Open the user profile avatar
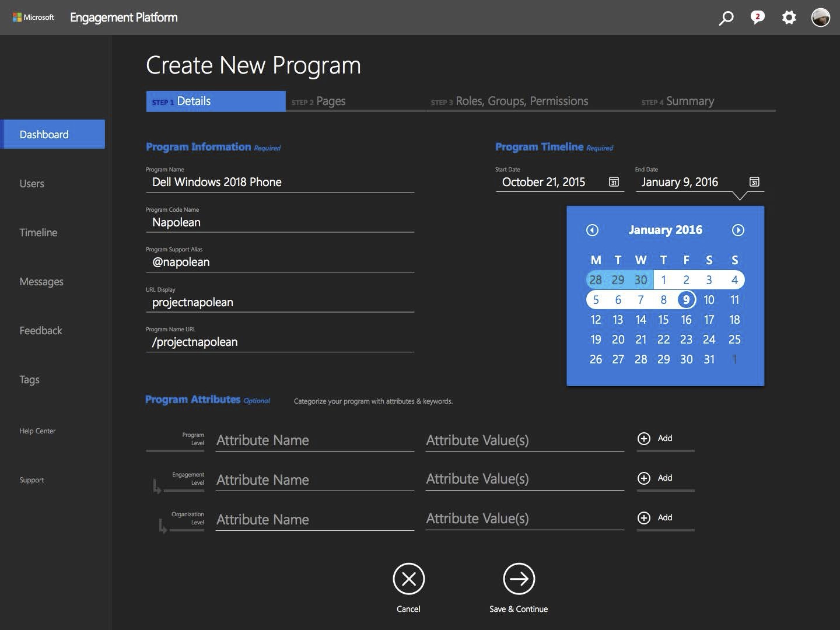Viewport: 840px width, 630px height. (x=820, y=17)
